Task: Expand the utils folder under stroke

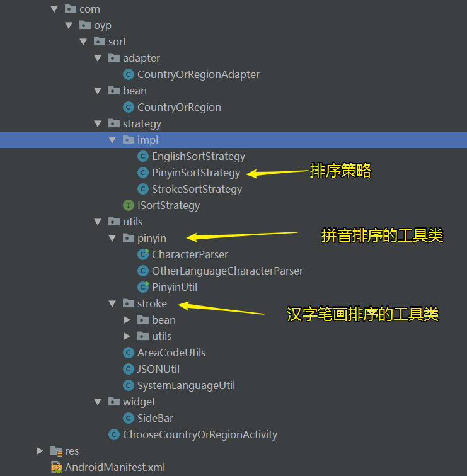Action: click(127, 336)
